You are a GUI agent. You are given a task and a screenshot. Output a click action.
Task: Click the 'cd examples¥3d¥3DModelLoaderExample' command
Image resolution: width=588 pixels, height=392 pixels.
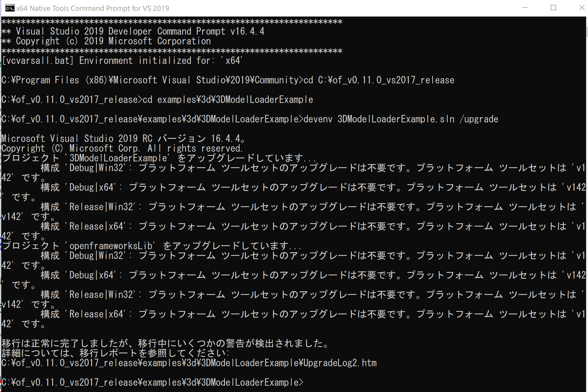[x=228, y=100]
